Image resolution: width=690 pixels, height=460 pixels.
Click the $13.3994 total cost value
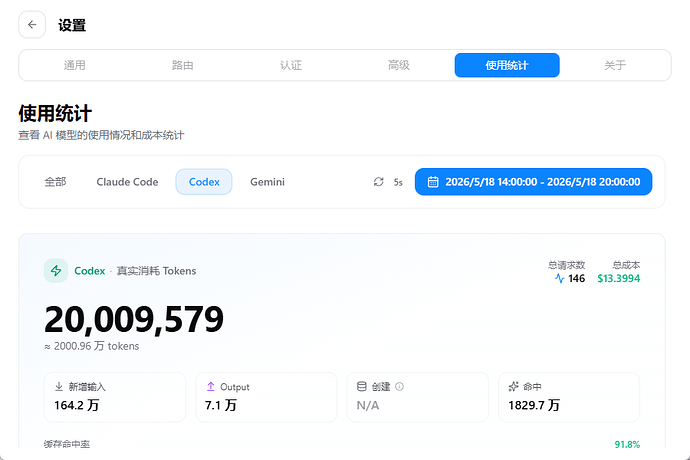point(618,278)
